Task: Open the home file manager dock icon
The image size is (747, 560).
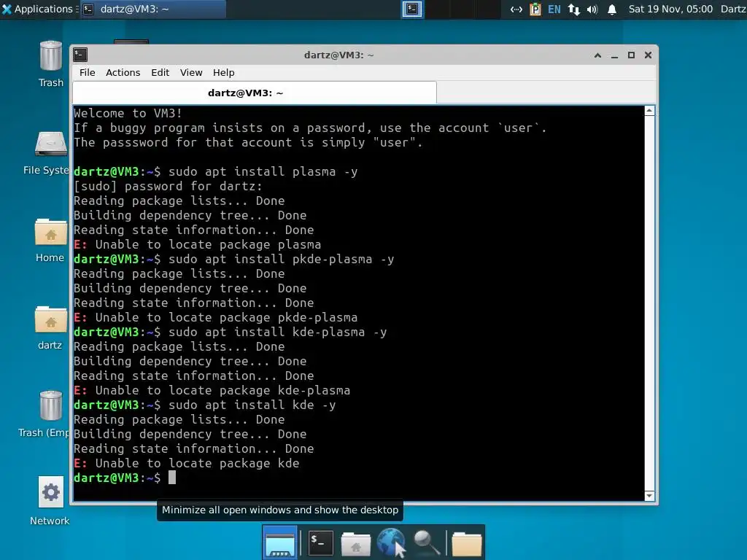Action: (x=355, y=544)
